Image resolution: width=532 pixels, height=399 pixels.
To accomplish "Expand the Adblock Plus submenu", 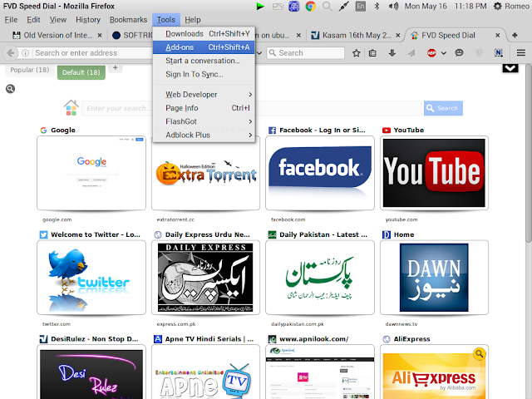I will click(x=204, y=135).
